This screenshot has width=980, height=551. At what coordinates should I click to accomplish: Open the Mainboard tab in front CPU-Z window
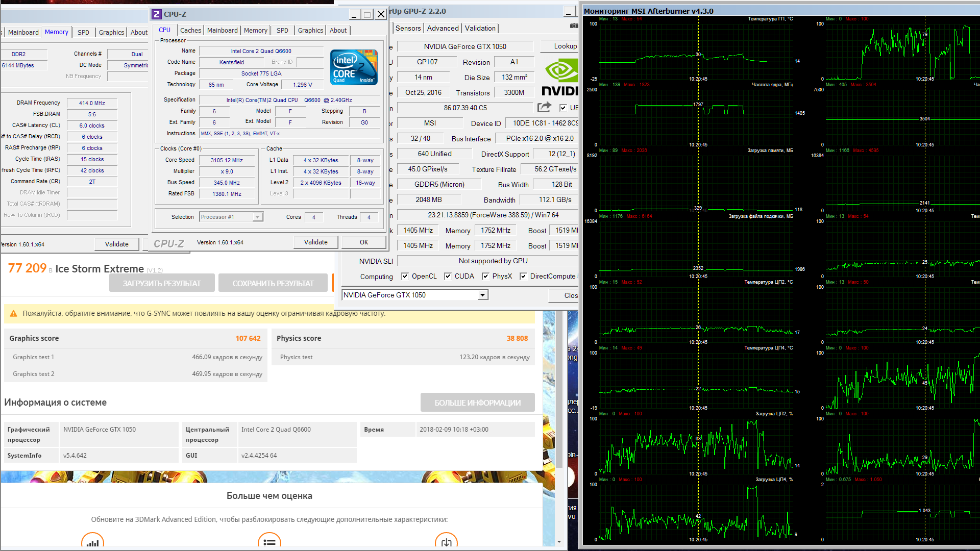tap(222, 31)
